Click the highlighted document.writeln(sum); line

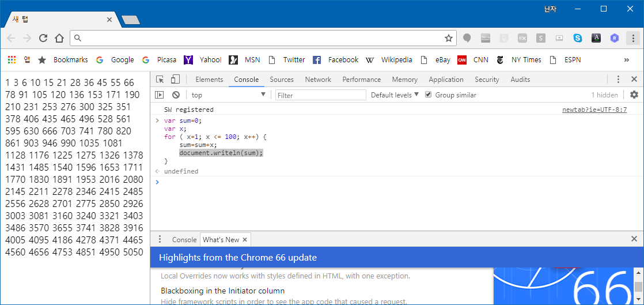221,153
